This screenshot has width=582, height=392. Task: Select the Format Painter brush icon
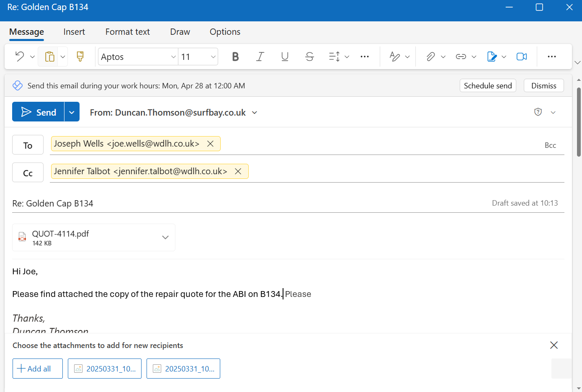tap(80, 57)
